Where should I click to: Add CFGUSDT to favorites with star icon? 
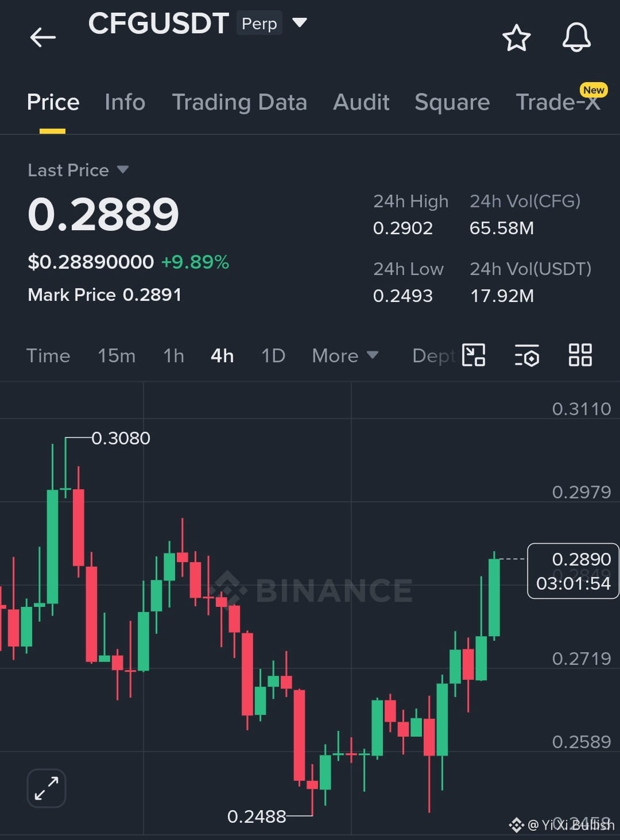coord(516,38)
